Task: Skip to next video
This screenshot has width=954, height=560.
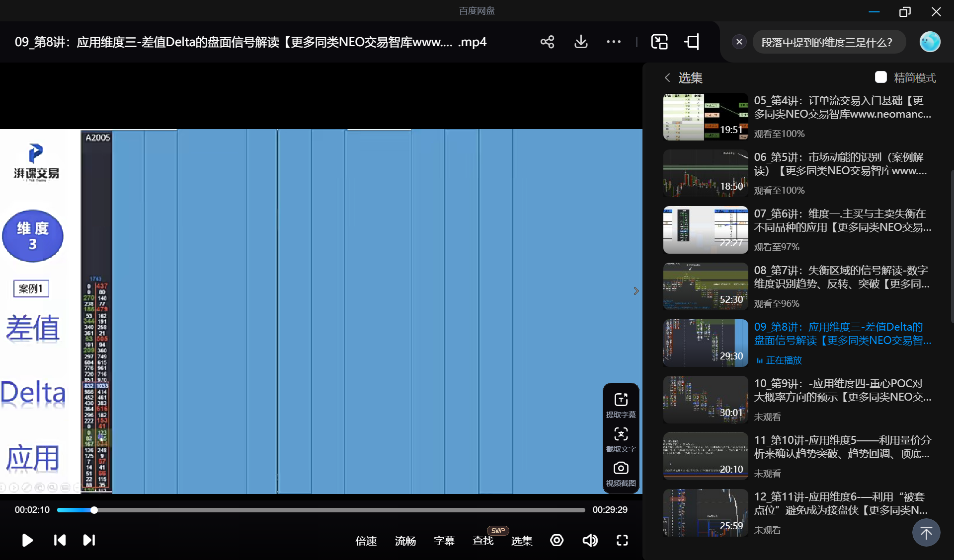Action: pos(89,540)
